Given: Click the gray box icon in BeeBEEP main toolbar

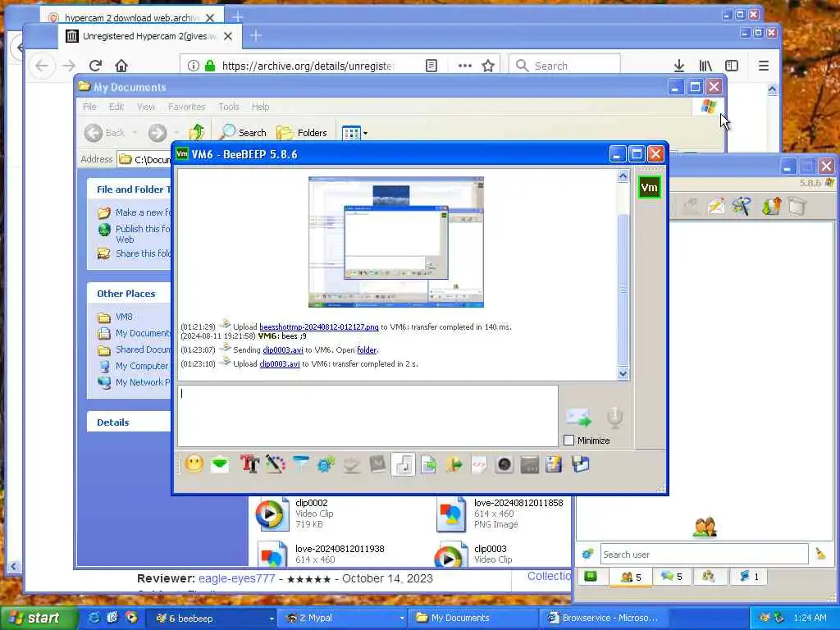Looking at the screenshot, I should pyautogui.click(x=797, y=206).
